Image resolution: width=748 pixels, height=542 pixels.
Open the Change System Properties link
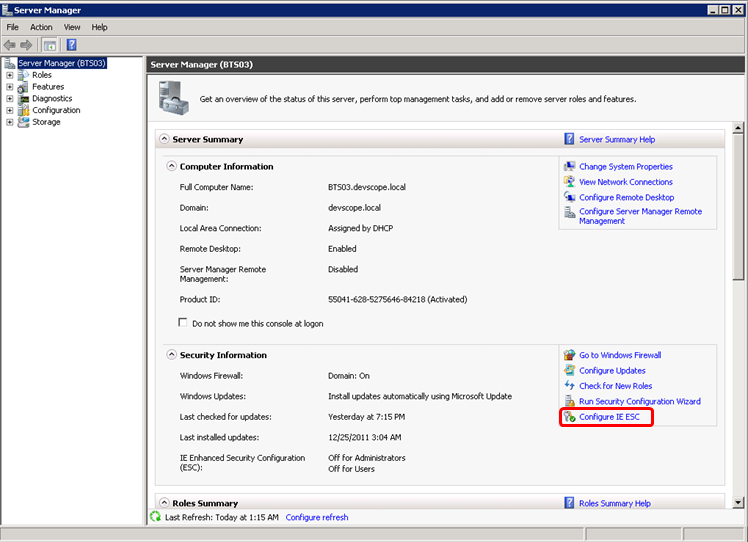626,167
